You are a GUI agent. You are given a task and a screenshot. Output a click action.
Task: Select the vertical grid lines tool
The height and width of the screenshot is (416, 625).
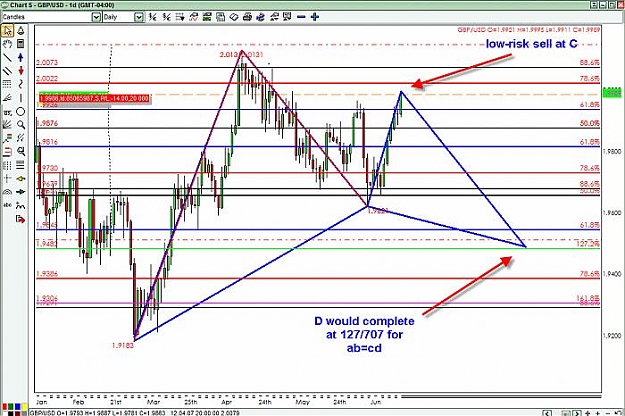point(8,165)
